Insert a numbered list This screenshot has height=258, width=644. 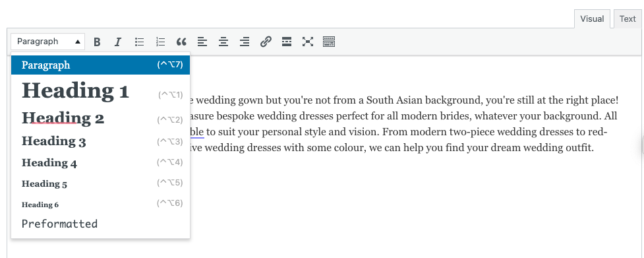pyautogui.click(x=161, y=42)
